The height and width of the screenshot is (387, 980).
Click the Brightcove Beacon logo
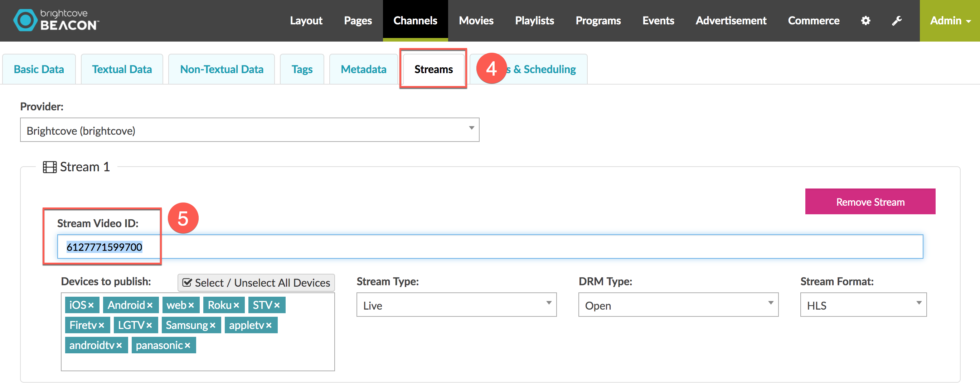[x=56, y=20]
